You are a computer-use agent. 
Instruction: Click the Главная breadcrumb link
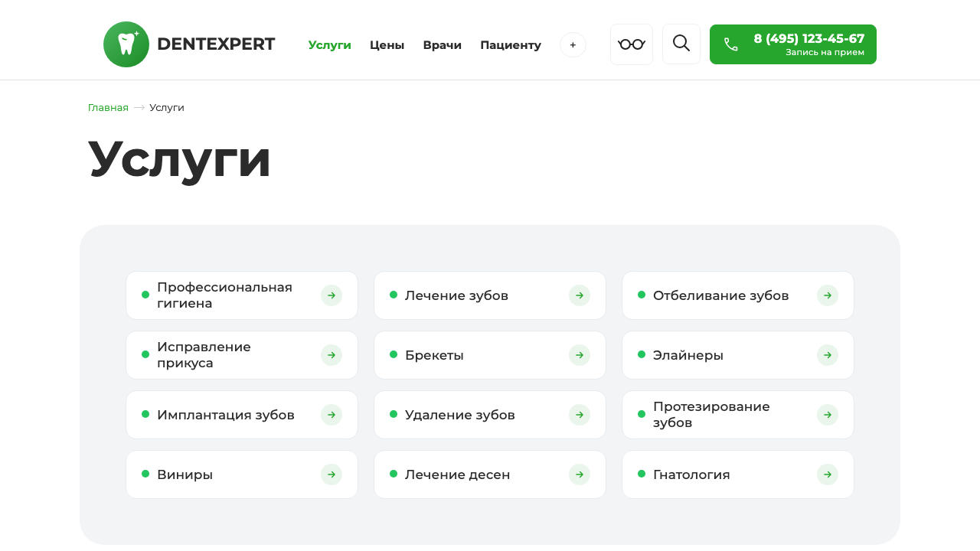tap(108, 108)
